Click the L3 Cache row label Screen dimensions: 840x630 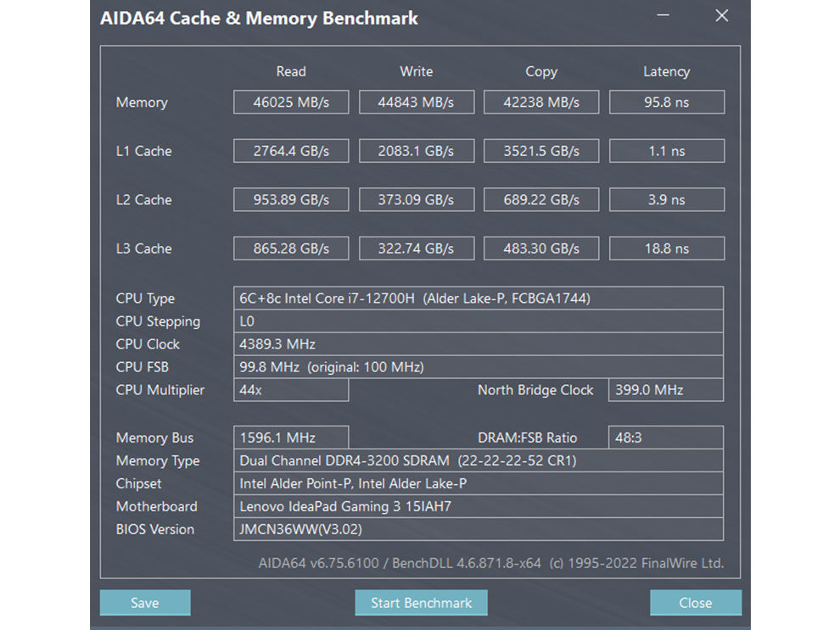click(x=143, y=248)
